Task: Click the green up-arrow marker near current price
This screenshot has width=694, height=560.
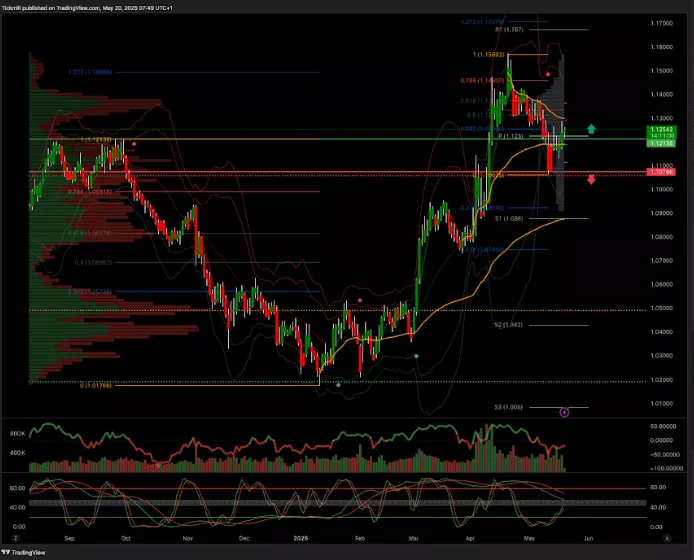Action: 592,129
